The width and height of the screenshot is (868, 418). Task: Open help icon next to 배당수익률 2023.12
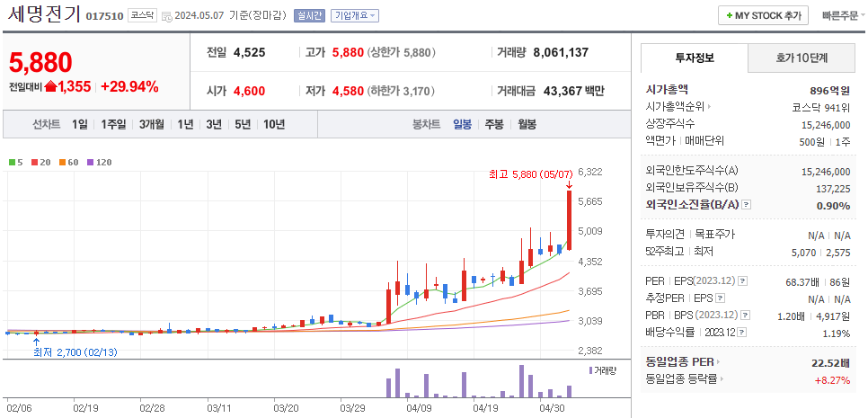tap(742, 333)
